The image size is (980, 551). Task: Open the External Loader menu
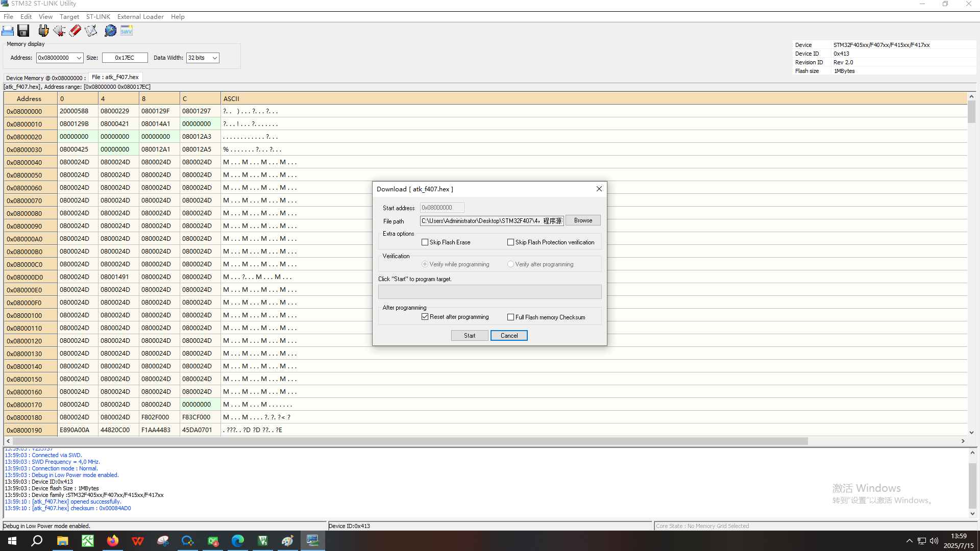pos(140,17)
